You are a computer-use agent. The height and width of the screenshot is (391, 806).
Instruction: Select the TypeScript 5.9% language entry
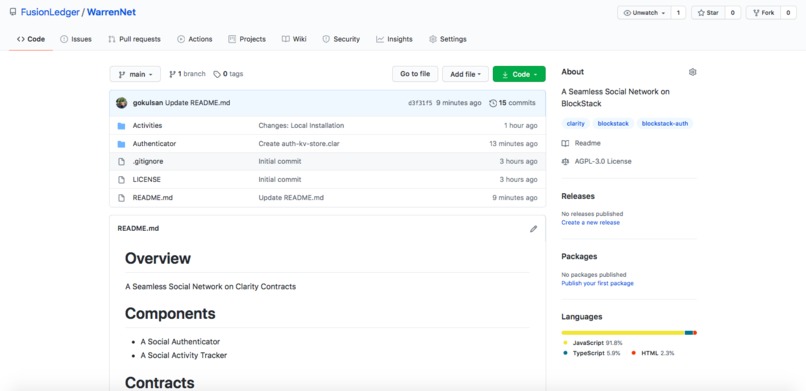[592, 353]
